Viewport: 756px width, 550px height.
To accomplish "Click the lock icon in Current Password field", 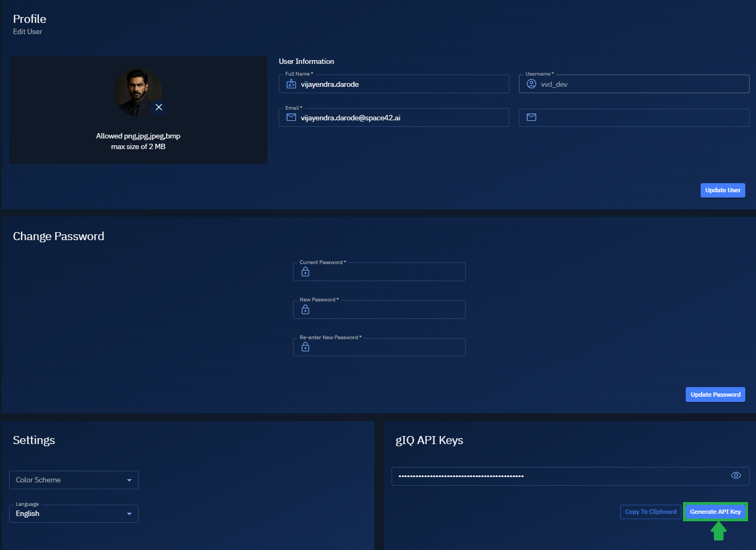I will click(x=305, y=272).
